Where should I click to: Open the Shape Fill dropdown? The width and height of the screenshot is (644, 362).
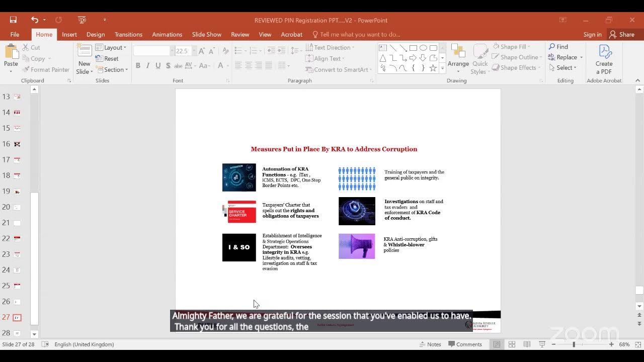click(511, 47)
